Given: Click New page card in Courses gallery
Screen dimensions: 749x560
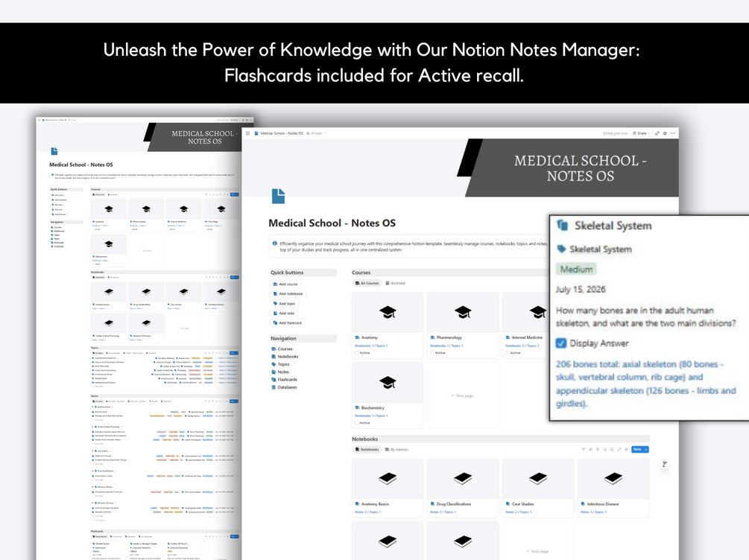Looking at the screenshot, I should click(x=462, y=395).
